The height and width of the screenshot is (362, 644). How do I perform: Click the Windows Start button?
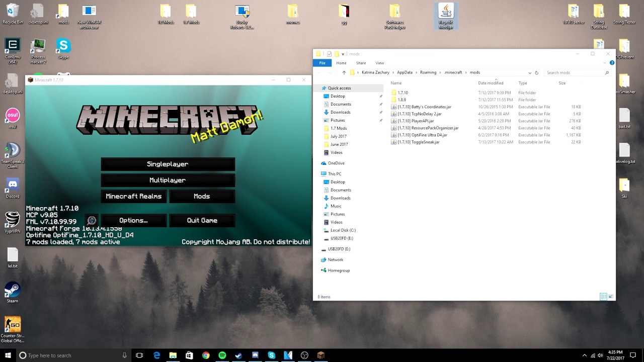pos(8,355)
